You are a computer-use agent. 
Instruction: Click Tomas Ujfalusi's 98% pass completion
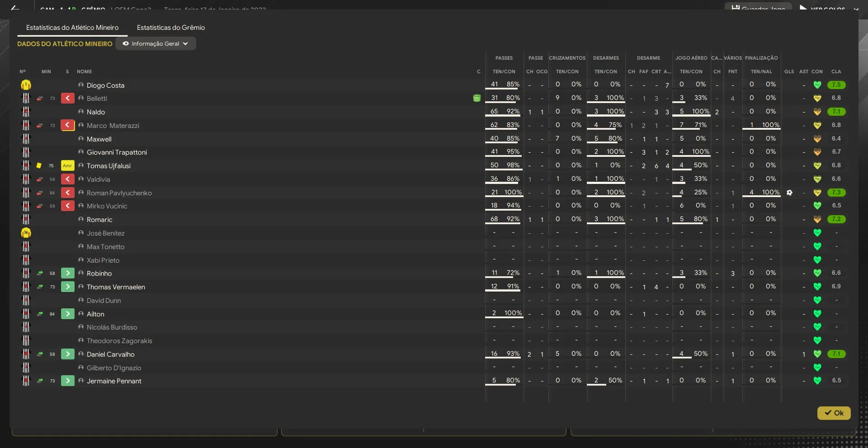tap(513, 165)
